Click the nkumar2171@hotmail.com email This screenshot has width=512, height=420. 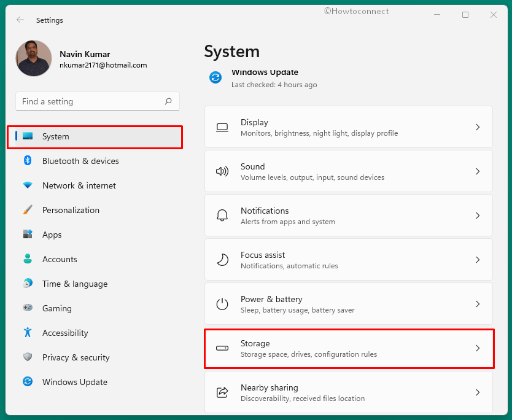[103, 65]
